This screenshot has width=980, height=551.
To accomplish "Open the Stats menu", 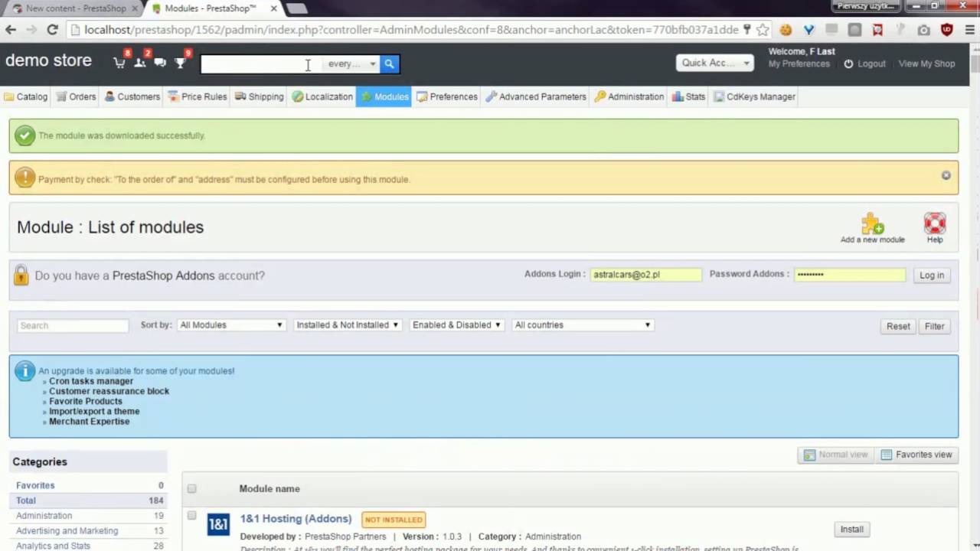I will [x=688, y=96].
